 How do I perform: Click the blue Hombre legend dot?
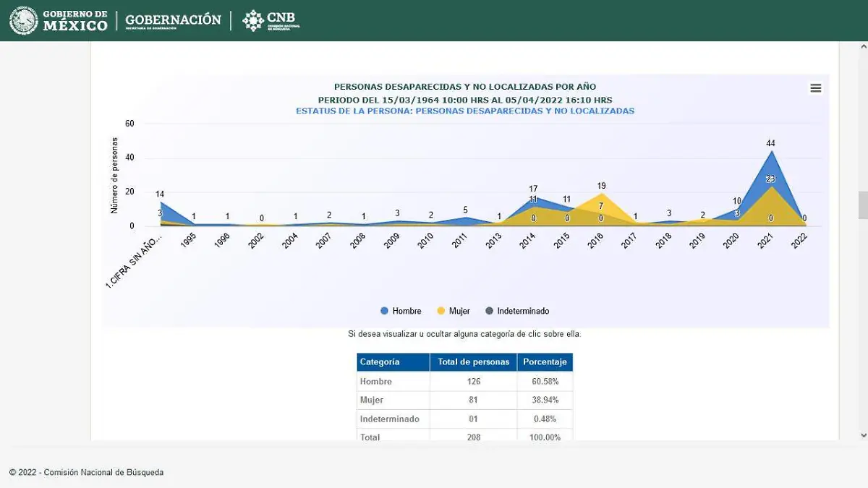point(385,311)
